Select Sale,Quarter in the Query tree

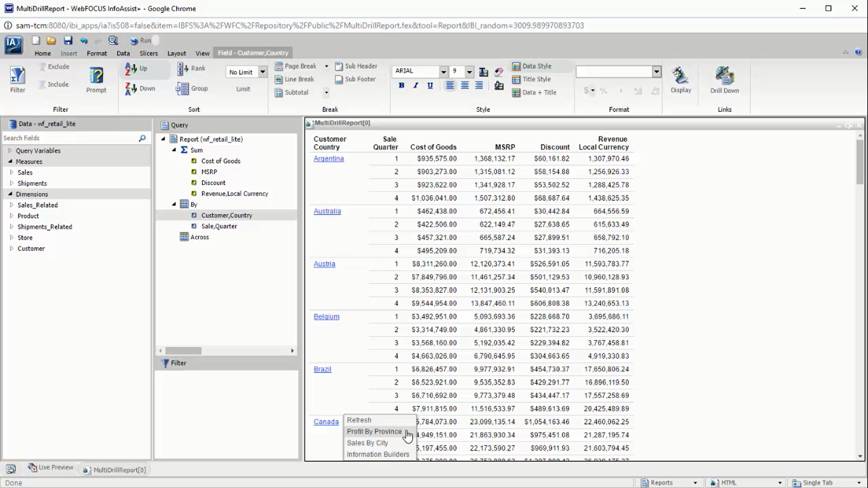(x=219, y=226)
